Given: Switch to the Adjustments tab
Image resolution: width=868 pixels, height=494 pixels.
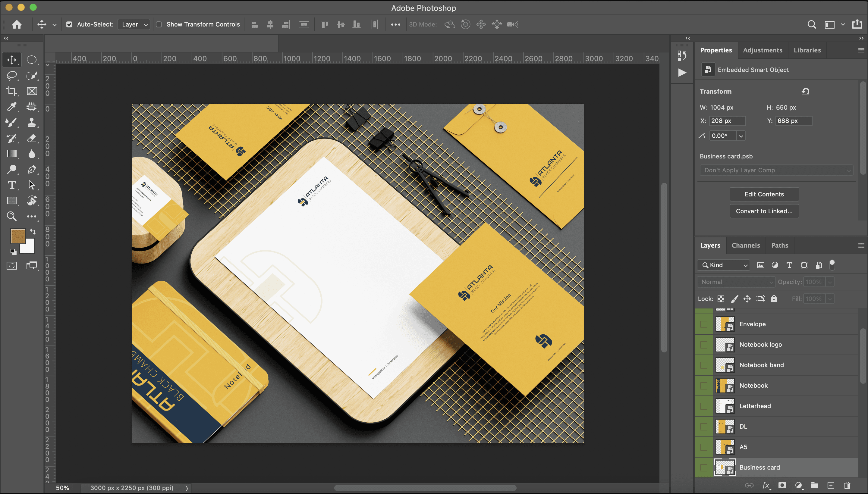Looking at the screenshot, I should click(x=763, y=50).
